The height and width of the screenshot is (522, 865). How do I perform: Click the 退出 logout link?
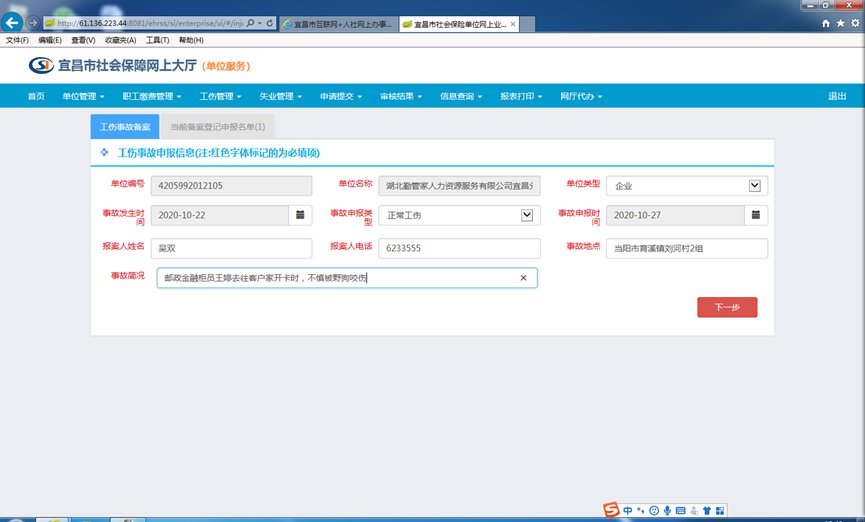837,96
